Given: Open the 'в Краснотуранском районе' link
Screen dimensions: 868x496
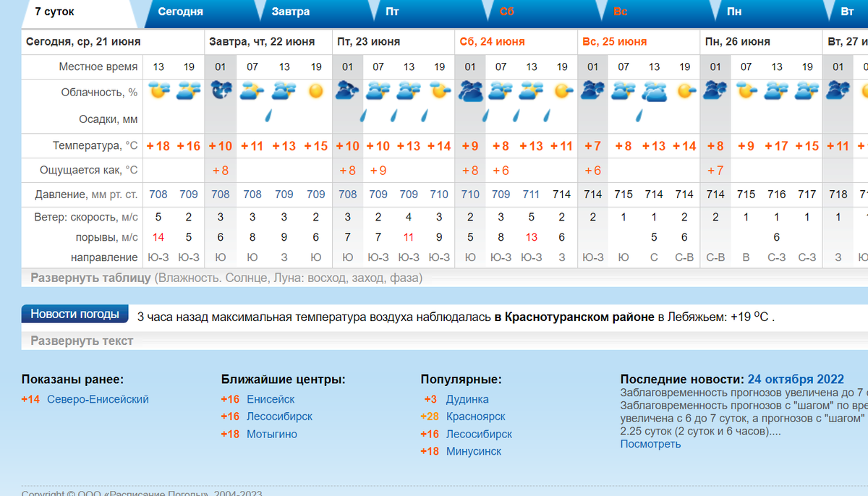Looking at the screenshot, I should click(x=574, y=317).
